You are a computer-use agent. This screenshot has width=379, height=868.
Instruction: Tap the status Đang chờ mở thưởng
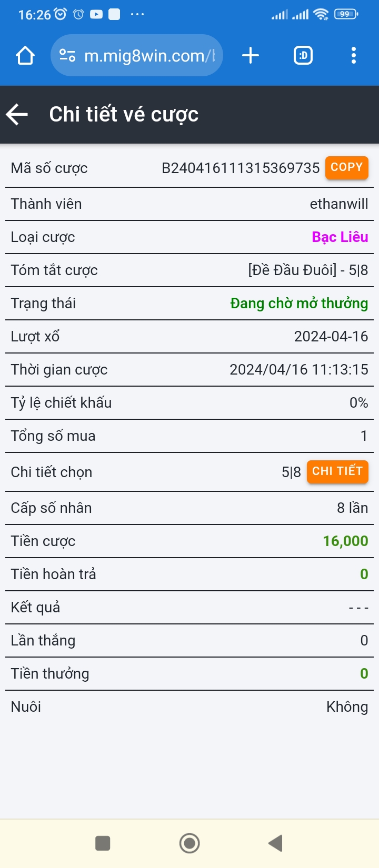click(x=299, y=304)
